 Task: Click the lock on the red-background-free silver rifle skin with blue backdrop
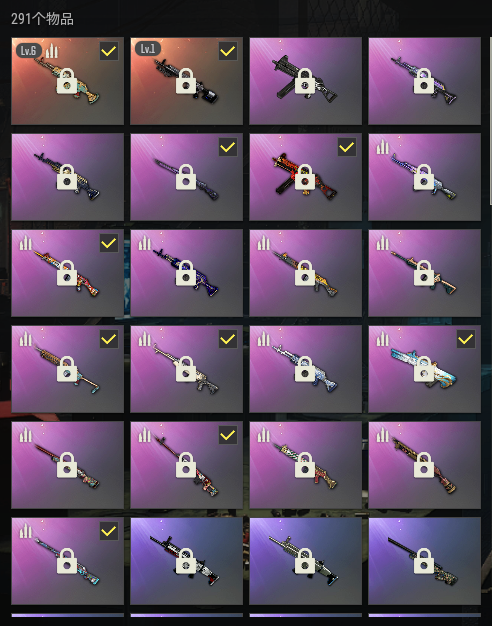[305, 561]
